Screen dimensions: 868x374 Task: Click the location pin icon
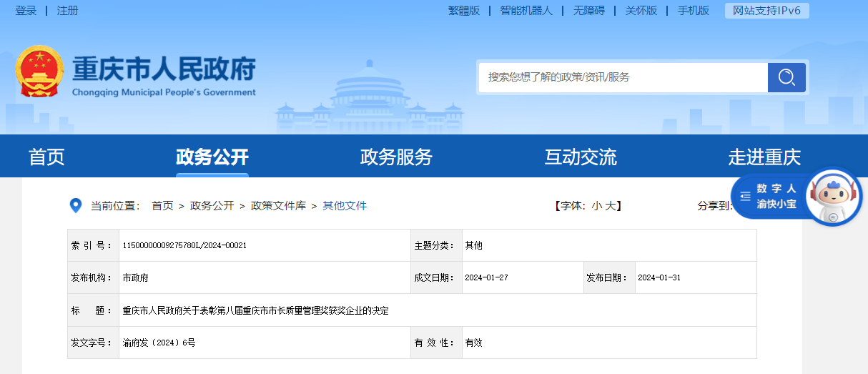point(75,206)
